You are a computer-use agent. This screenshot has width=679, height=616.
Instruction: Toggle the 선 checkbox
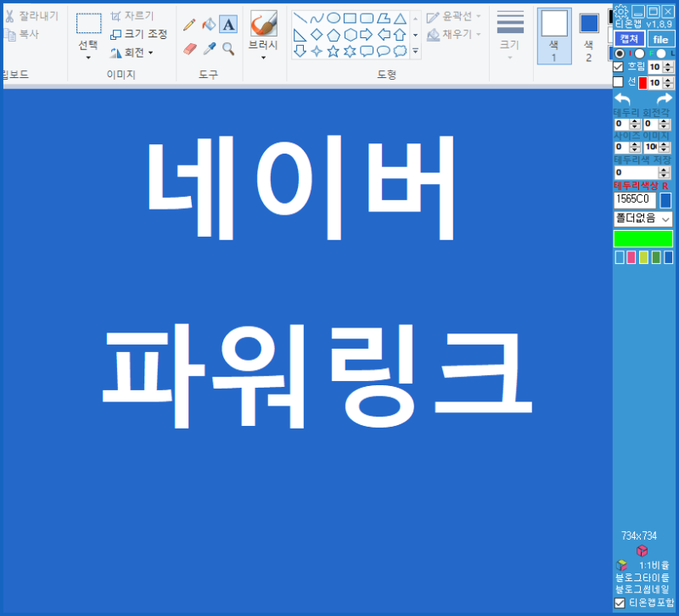click(619, 81)
